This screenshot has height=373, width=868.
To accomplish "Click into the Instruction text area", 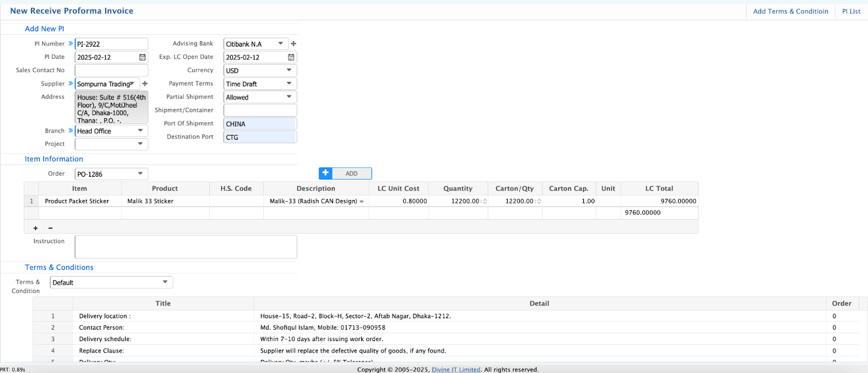I will point(186,247).
